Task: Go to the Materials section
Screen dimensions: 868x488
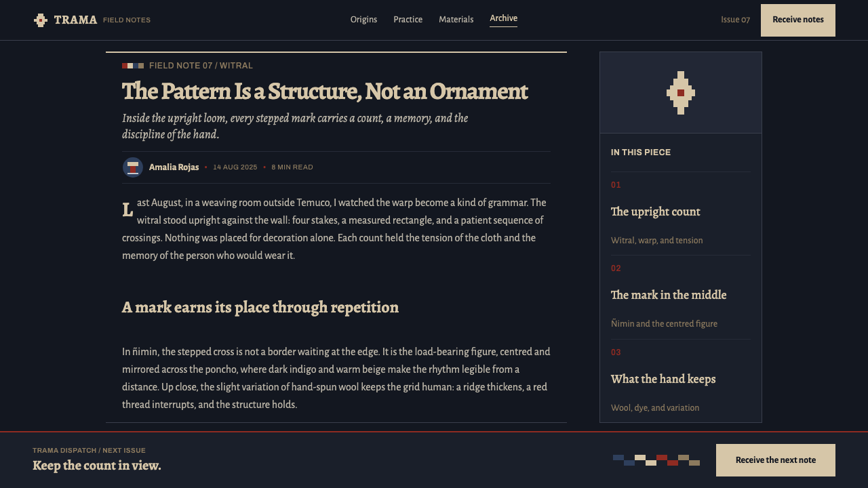Action: tap(456, 20)
